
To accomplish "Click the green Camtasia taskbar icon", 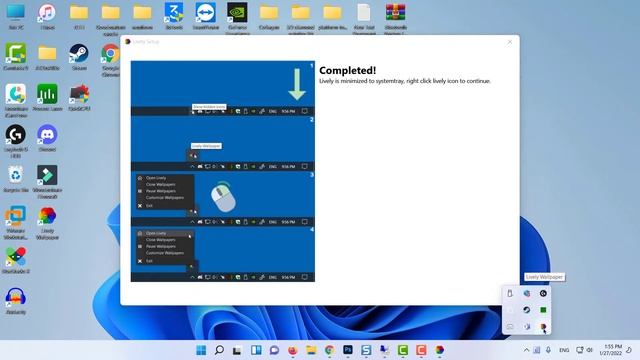I will [x=403, y=350].
